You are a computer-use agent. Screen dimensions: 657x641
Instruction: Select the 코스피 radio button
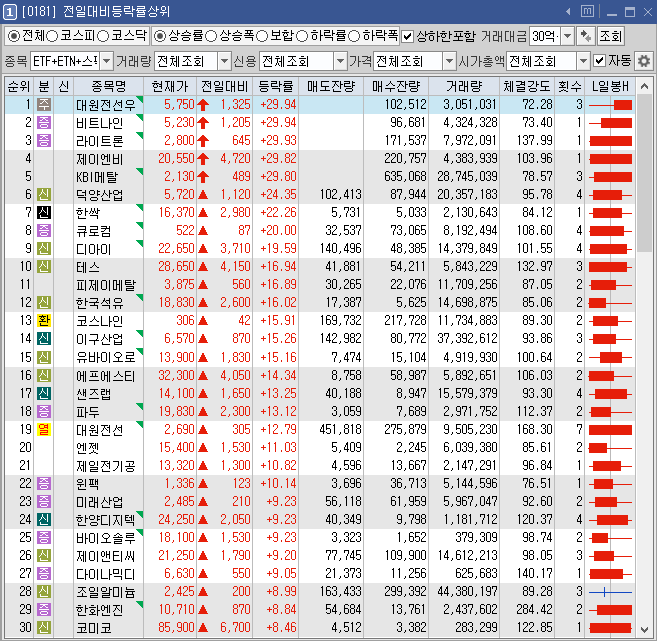[x=52, y=36]
